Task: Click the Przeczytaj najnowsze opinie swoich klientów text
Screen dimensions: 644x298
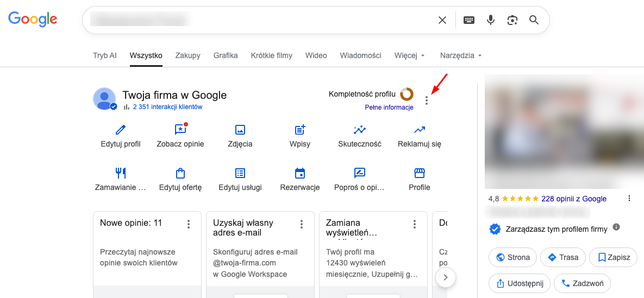Action: pos(139,257)
